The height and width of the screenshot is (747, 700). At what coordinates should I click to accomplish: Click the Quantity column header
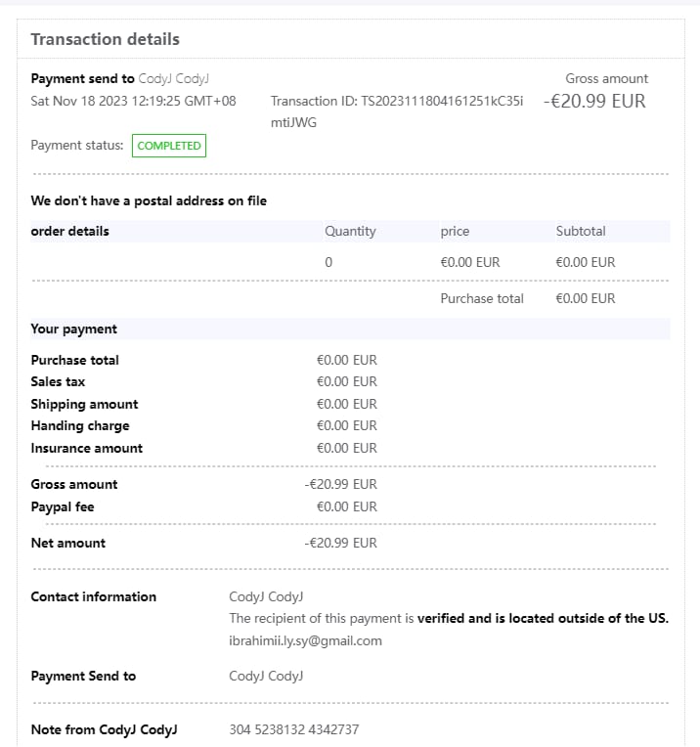point(350,232)
